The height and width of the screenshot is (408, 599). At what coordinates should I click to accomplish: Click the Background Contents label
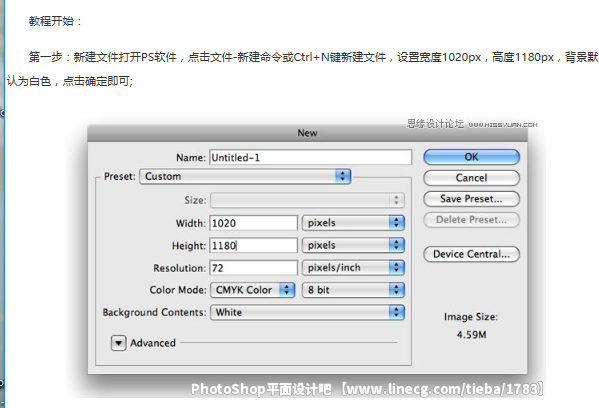point(154,312)
